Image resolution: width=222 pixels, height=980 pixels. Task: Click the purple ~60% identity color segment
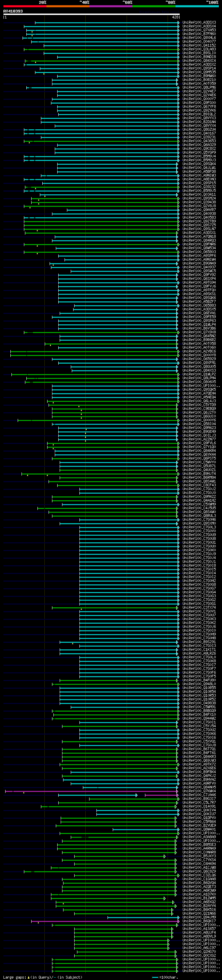(111, 6)
